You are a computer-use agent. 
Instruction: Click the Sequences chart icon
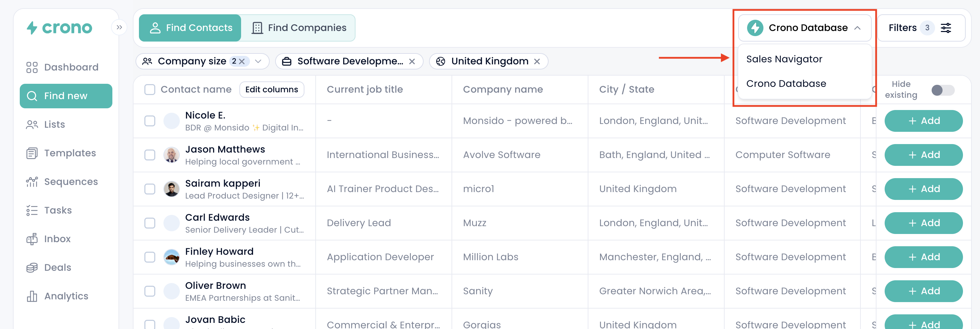click(x=32, y=182)
